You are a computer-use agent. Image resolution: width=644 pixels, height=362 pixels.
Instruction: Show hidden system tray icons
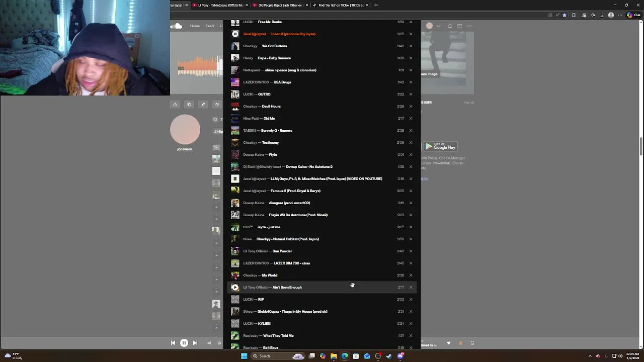point(591,356)
